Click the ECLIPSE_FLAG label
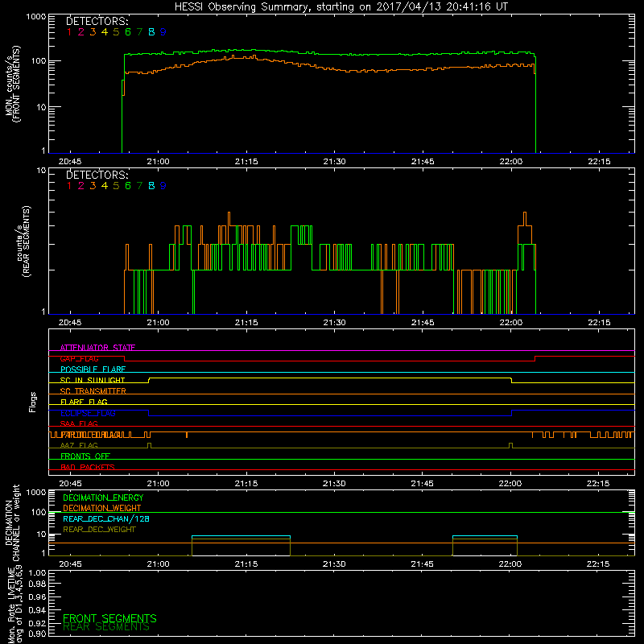644x644 pixels. (x=88, y=413)
